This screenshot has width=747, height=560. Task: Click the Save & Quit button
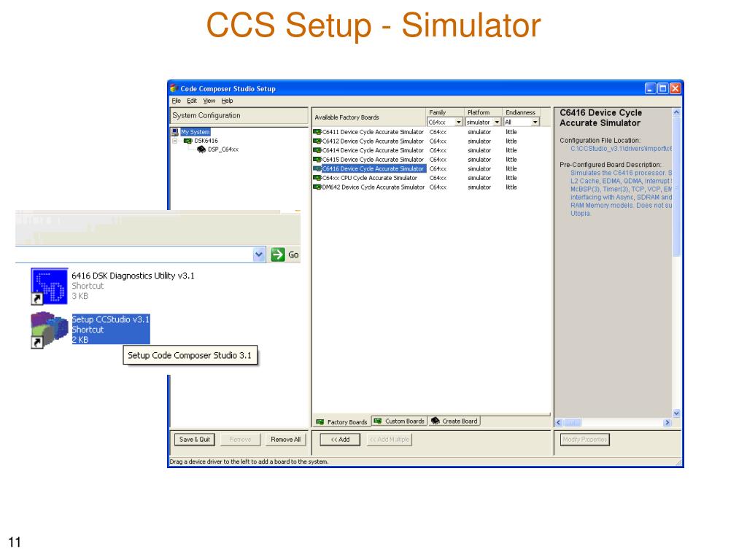(194, 440)
